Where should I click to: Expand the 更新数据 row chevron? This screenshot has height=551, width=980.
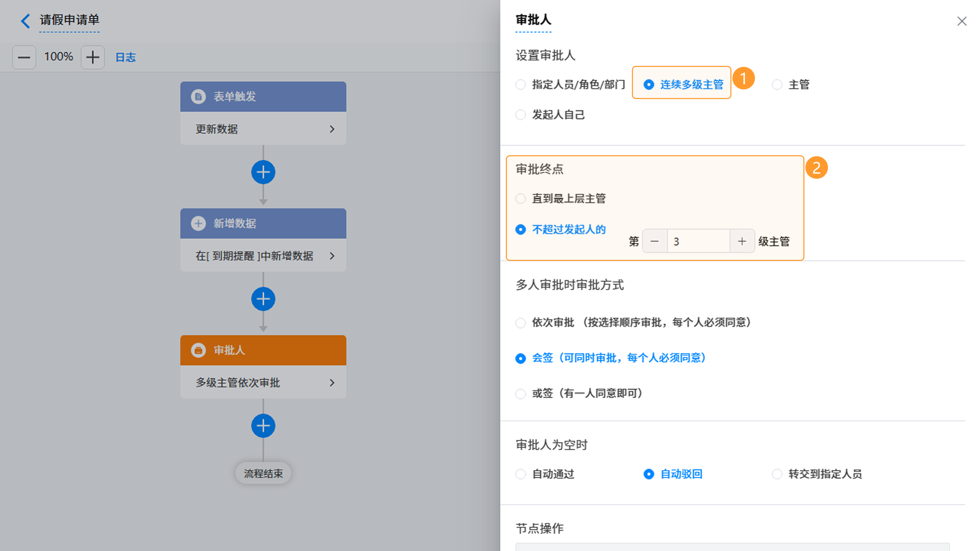click(332, 129)
